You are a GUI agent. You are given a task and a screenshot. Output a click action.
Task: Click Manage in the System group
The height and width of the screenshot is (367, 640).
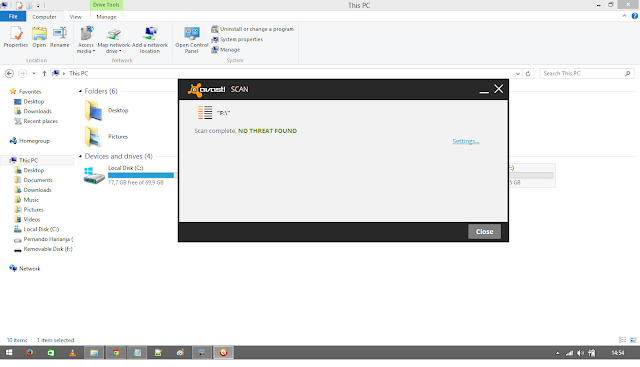pyautogui.click(x=225, y=49)
